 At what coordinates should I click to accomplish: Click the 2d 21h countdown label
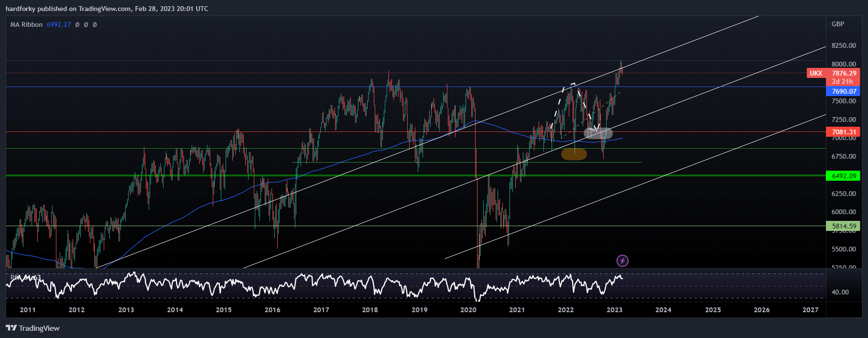click(842, 82)
